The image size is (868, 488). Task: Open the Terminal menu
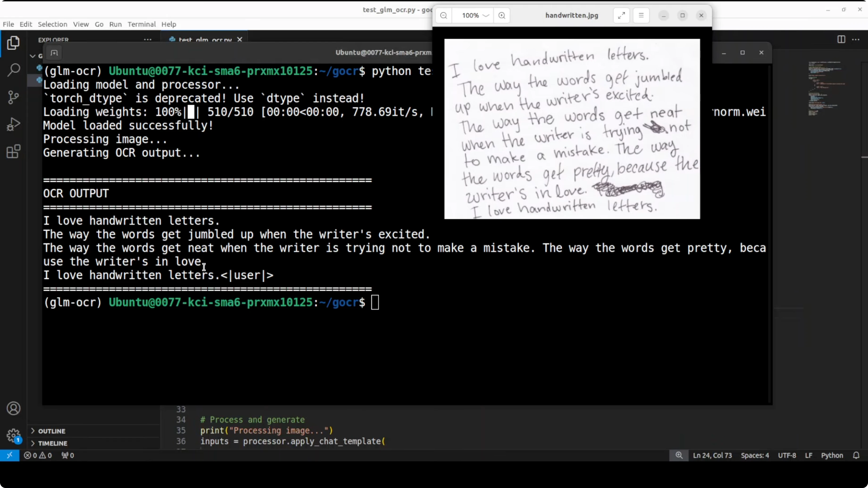142,24
